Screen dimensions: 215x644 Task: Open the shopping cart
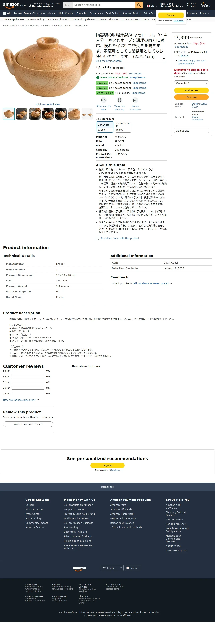pyautogui.click(x=206, y=5)
